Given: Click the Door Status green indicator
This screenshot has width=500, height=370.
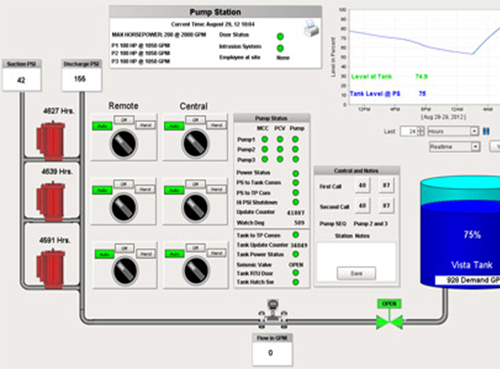Looking at the screenshot, I should pyautogui.click(x=280, y=36).
